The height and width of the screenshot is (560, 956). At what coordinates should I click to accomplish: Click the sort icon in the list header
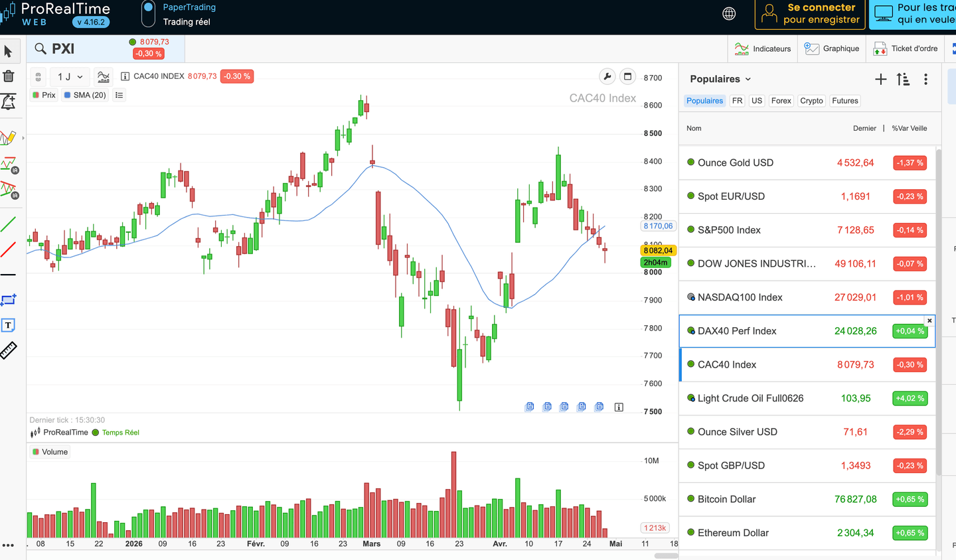click(903, 79)
